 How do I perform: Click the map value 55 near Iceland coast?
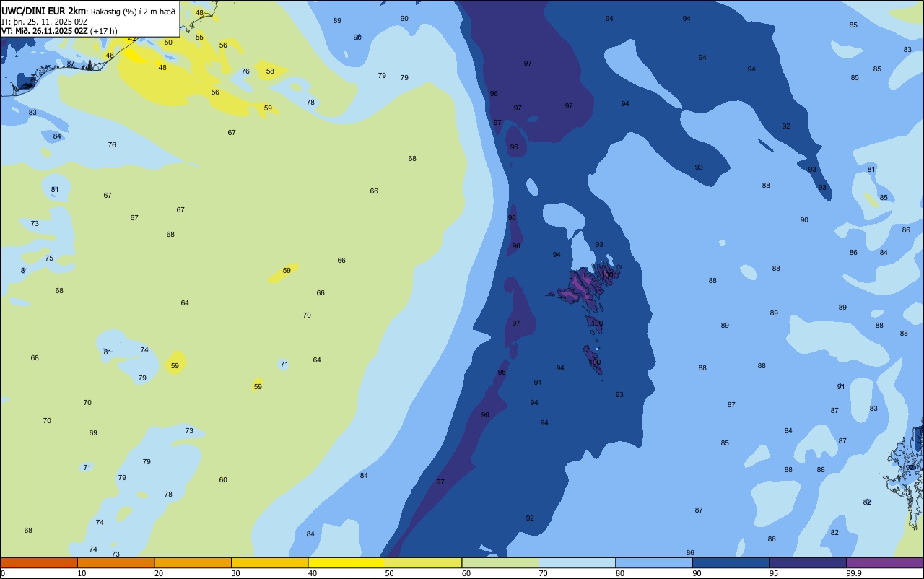(x=199, y=38)
